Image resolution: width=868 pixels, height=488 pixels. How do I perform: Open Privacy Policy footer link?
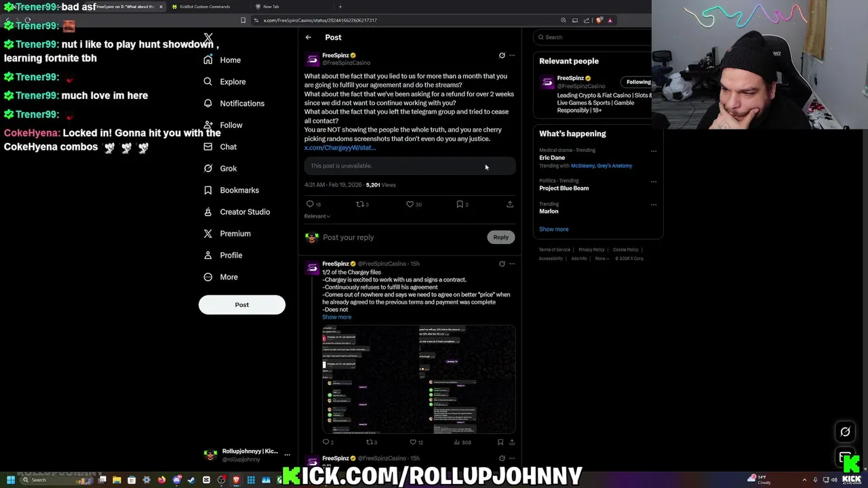pyautogui.click(x=591, y=250)
